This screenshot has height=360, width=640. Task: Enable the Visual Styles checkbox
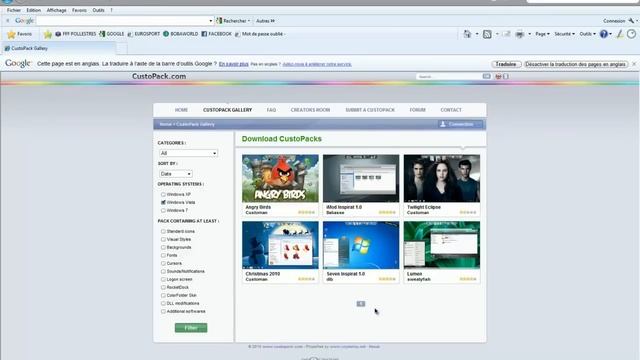(163, 240)
